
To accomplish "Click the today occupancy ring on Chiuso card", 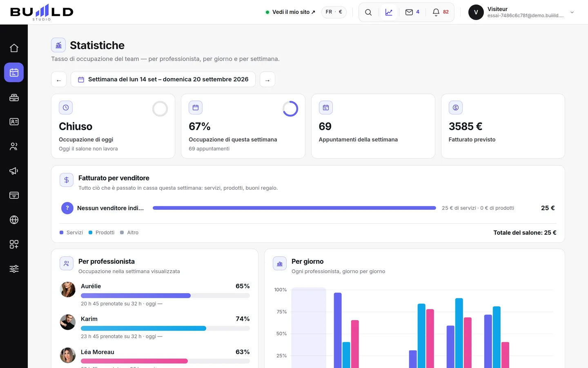I will pyautogui.click(x=160, y=109).
